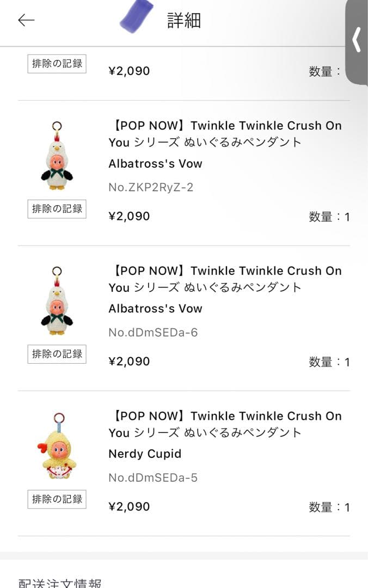Tap the 詳細 page title

[184, 20]
